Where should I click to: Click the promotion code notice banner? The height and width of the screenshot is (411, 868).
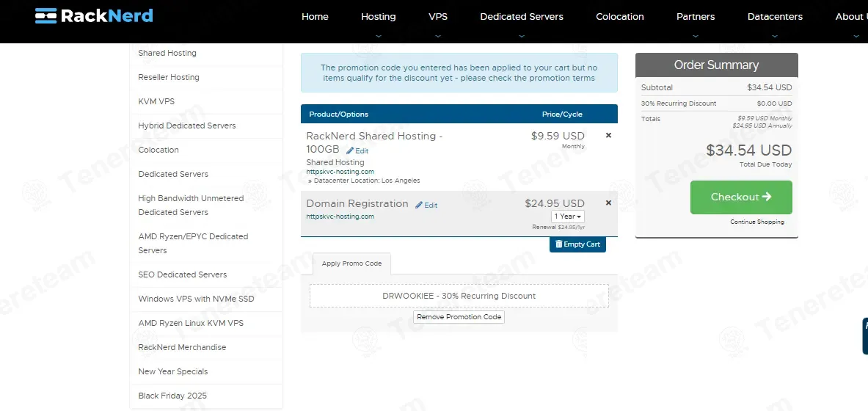(459, 73)
